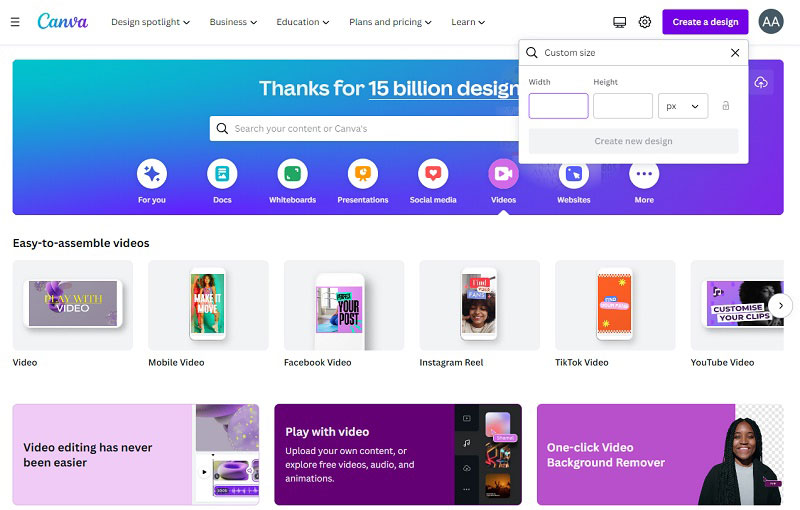Image resolution: width=800 pixels, height=510 pixels.
Task: Select the Videos camera icon
Action: 503,174
